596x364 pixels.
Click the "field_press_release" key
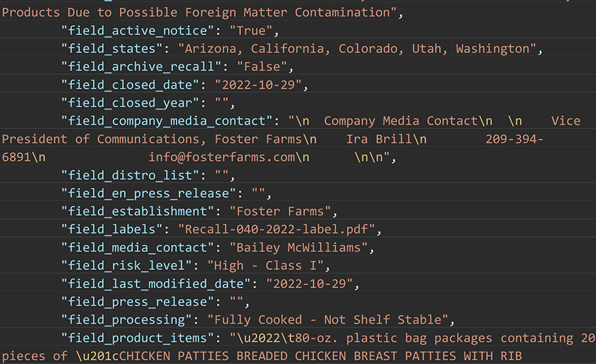tap(138, 302)
